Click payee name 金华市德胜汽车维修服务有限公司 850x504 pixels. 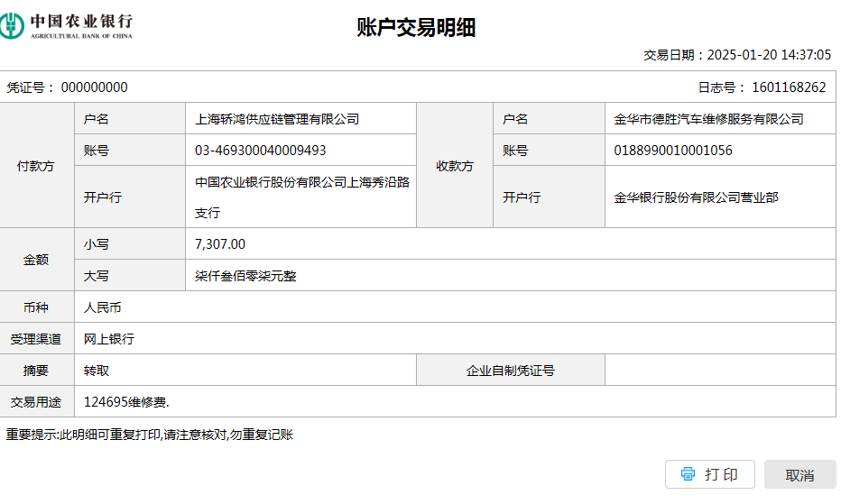708,119
